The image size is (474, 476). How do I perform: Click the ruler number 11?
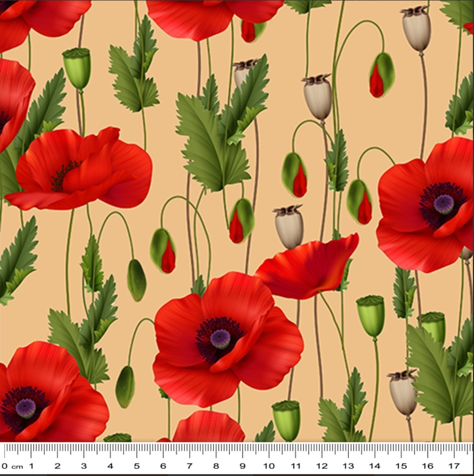[x=295, y=466]
